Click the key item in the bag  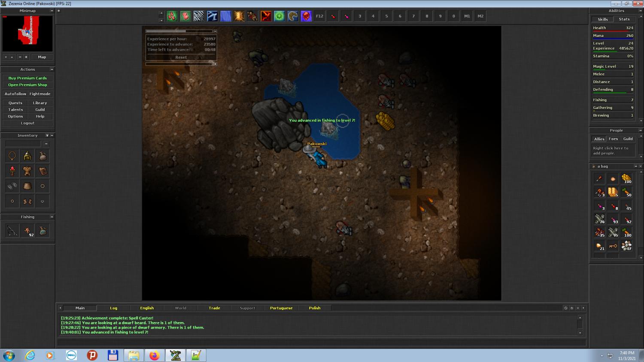(x=613, y=246)
